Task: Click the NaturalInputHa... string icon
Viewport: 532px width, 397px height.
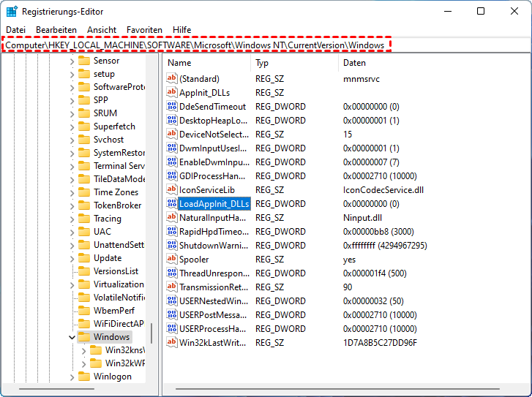Action: coord(172,218)
